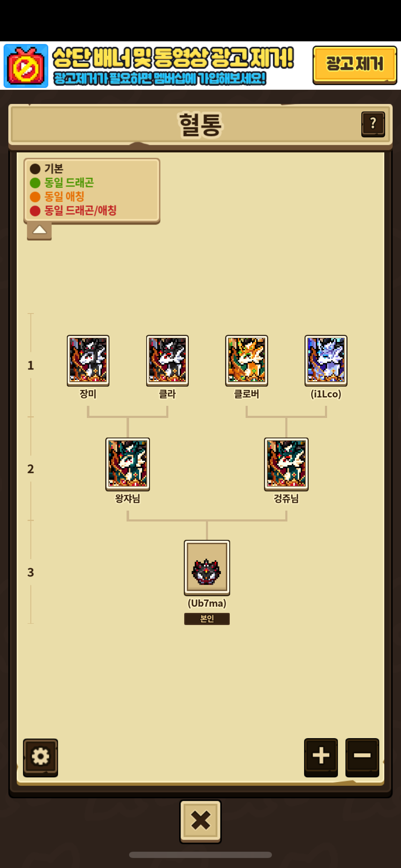Click the black 기본 legend dot
Screen dimensions: 401x868
coord(35,169)
